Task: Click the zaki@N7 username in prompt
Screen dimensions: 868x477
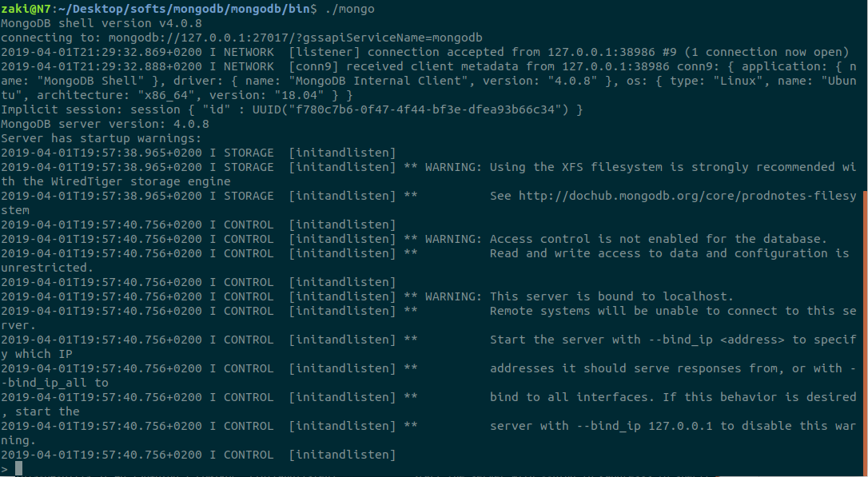Action: tap(26, 9)
